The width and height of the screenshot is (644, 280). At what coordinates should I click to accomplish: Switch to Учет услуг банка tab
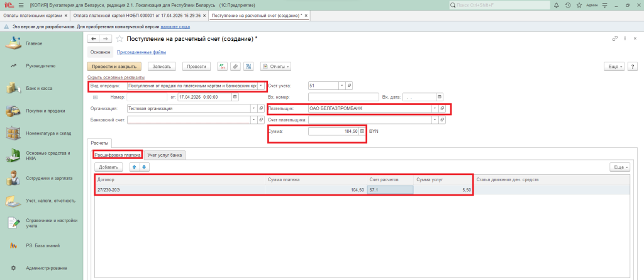click(x=164, y=154)
